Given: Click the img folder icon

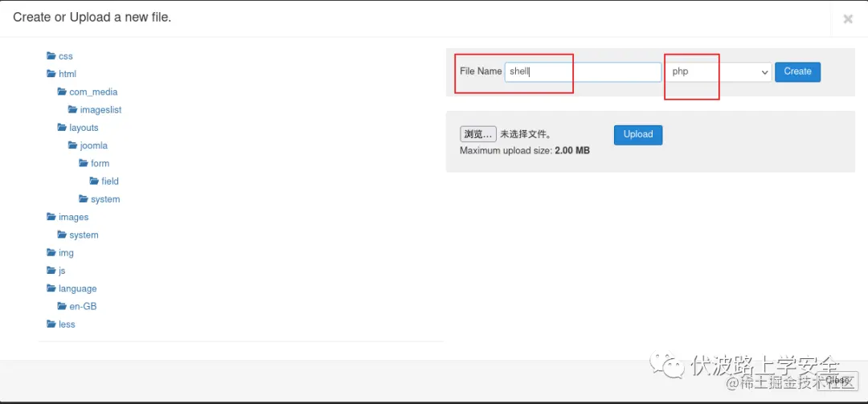Looking at the screenshot, I should coord(51,252).
